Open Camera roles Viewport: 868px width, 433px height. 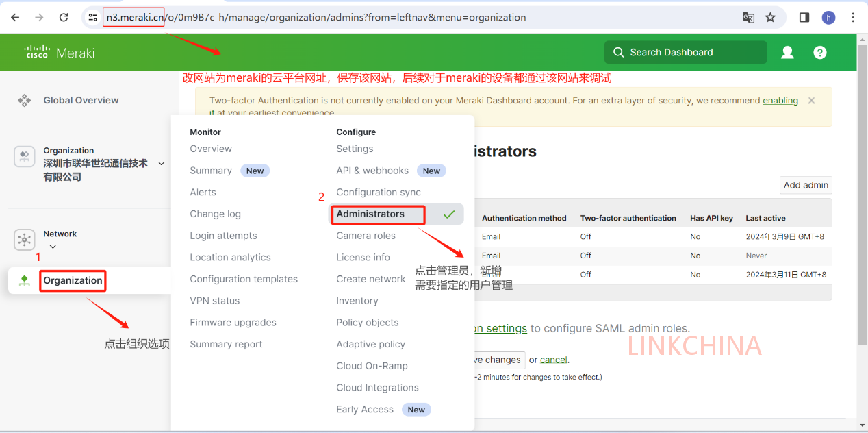(366, 236)
